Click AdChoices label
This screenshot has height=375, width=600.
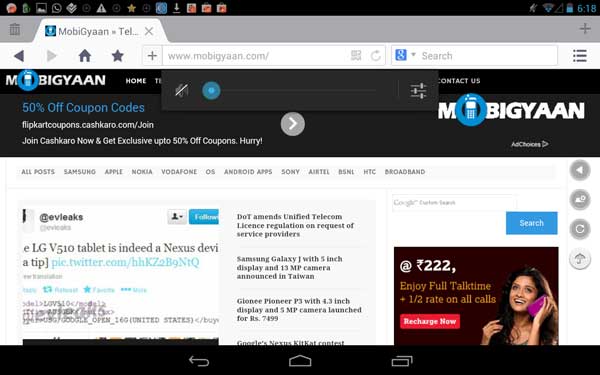530,144
